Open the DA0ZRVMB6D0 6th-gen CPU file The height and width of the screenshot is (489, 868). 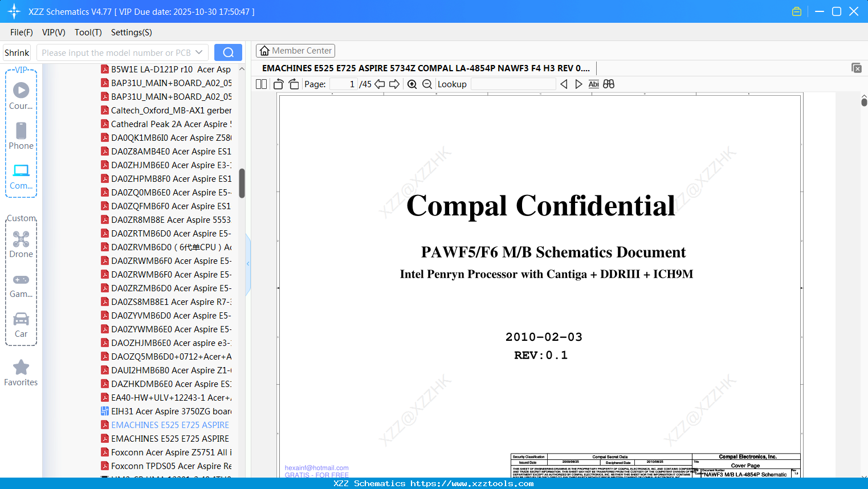166,247
